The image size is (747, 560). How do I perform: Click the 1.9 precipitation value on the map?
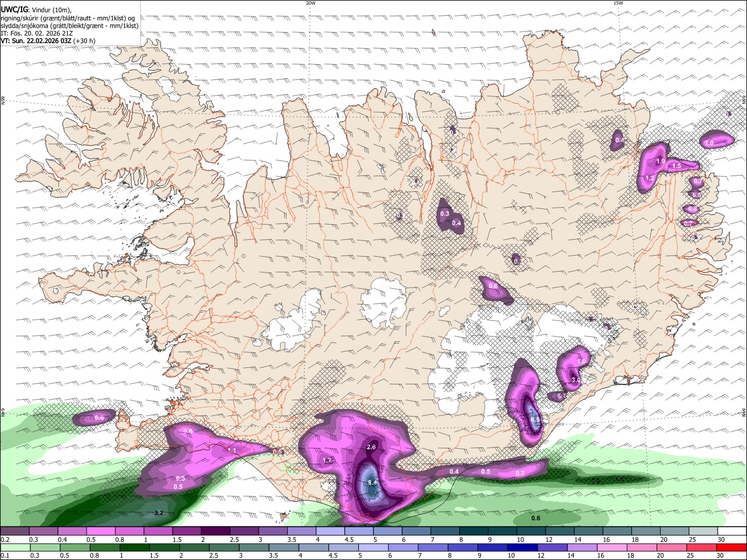[661, 162]
